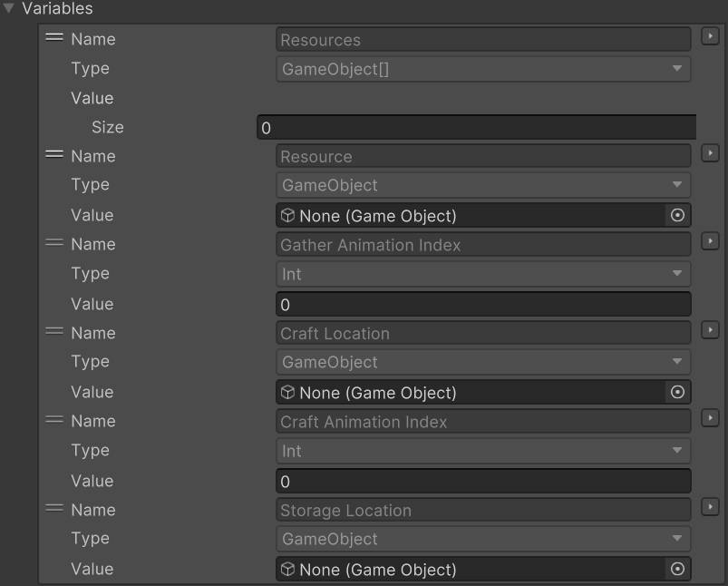This screenshot has height=586, width=728.
Task: Click the arrow button next to Resources name
Action: 711,37
